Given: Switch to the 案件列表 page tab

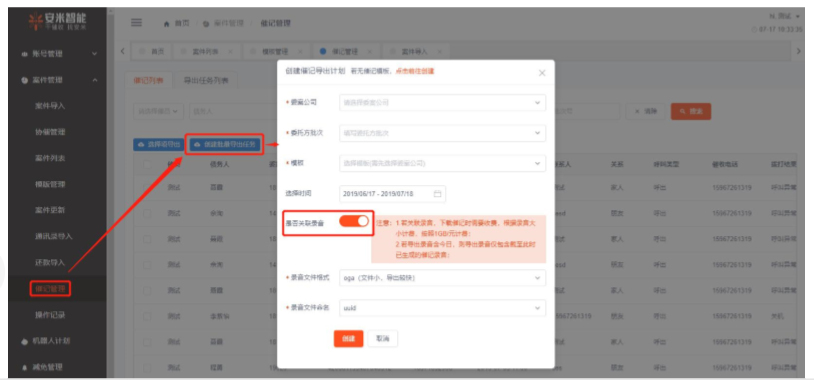Looking at the screenshot, I should click(x=205, y=52).
